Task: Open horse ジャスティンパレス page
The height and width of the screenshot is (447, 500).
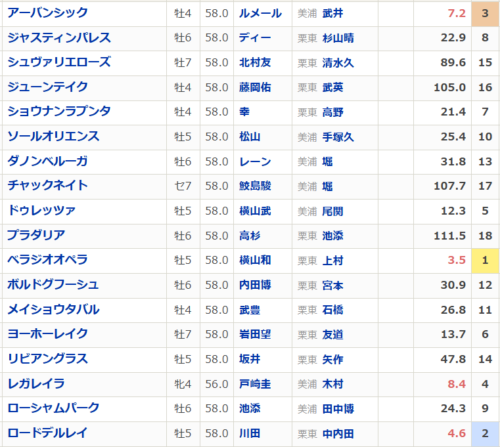Action: pyautogui.click(x=59, y=37)
